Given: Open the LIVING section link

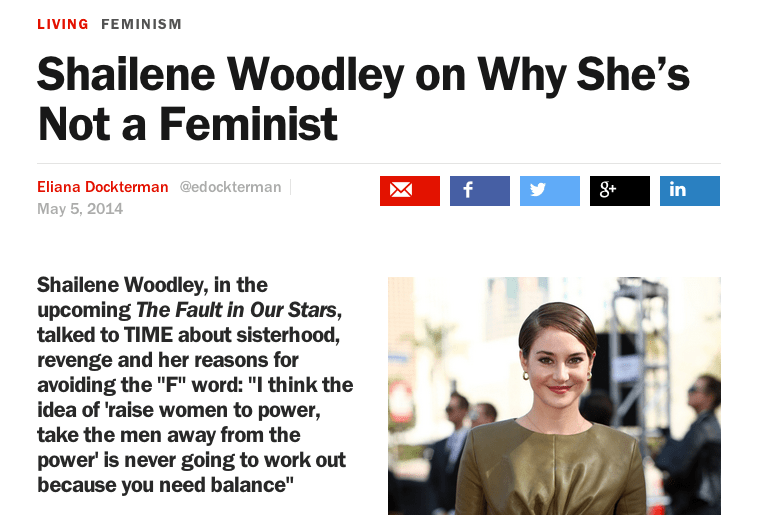Looking at the screenshot, I should coord(62,24).
